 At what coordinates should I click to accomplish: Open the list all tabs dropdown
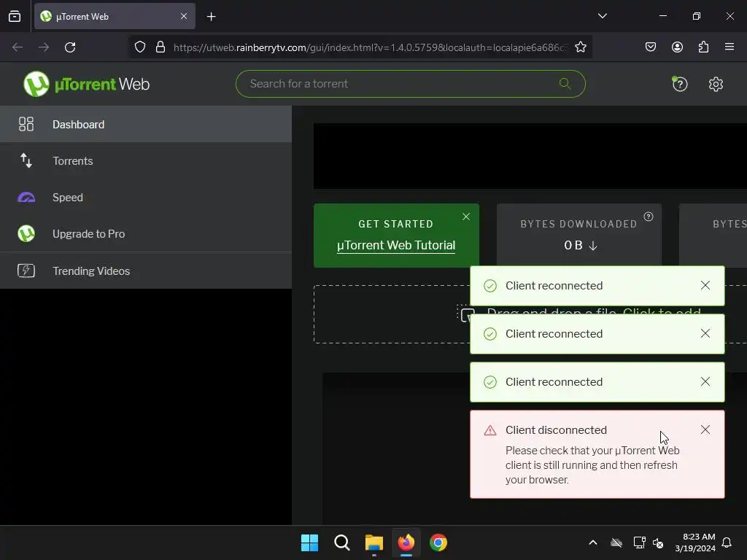(x=602, y=16)
